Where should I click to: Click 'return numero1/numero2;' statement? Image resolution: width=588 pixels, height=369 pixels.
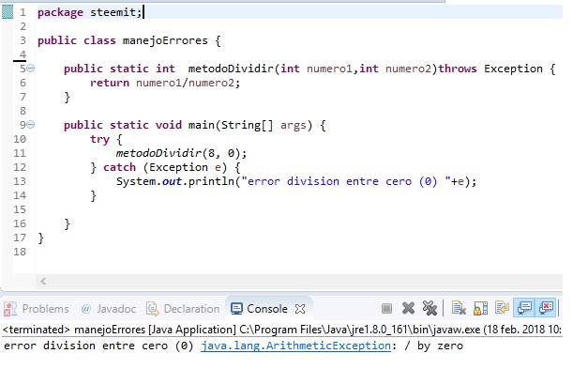165,83
